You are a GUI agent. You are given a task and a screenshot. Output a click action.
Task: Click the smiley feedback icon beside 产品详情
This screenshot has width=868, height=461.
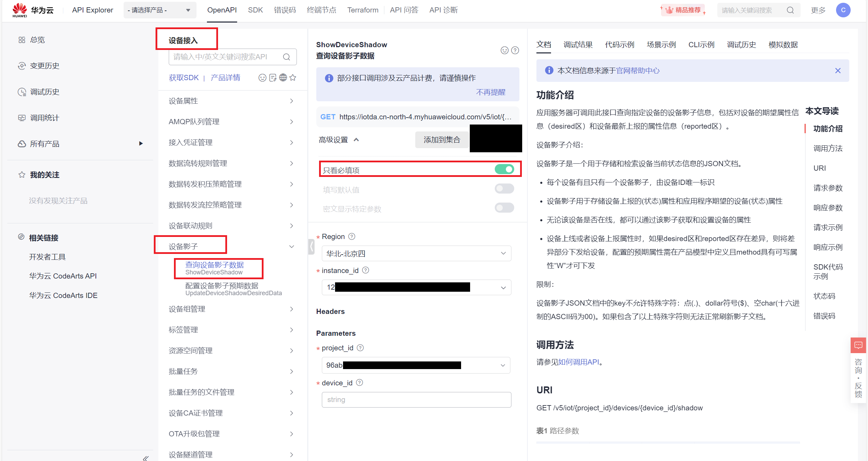(x=262, y=78)
